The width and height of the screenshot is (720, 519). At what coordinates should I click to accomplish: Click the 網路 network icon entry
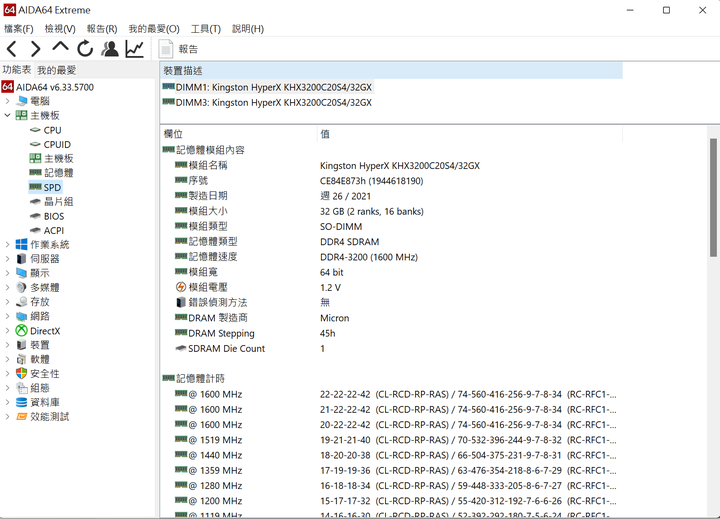(22, 316)
